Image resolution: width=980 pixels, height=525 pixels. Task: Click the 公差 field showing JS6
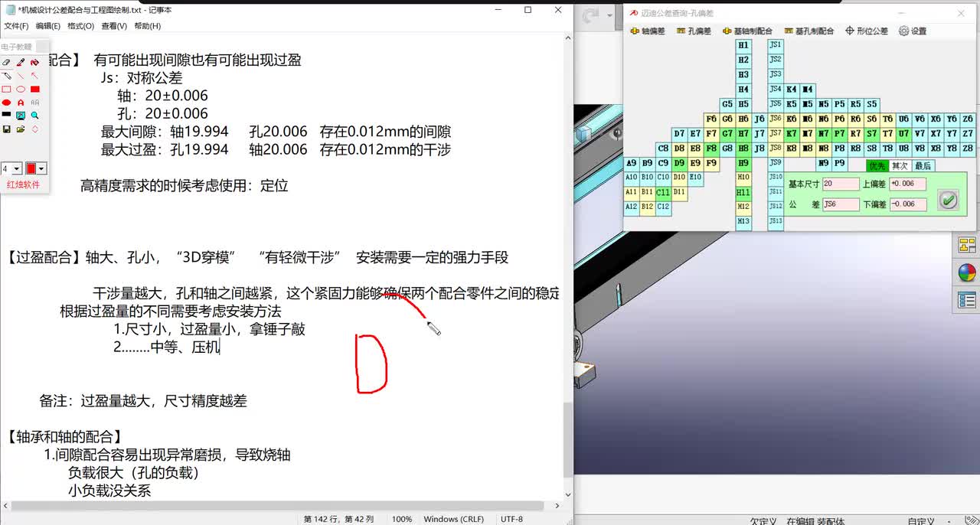point(841,204)
